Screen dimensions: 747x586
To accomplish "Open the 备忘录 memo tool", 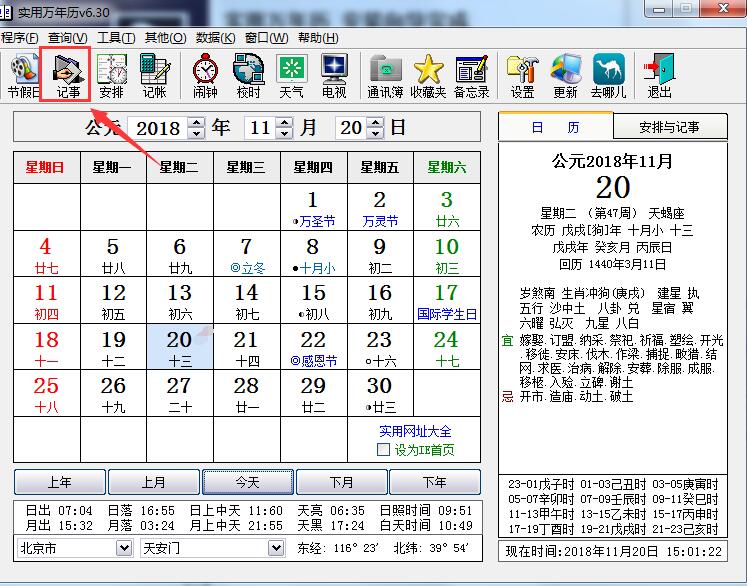I will 472,76.
